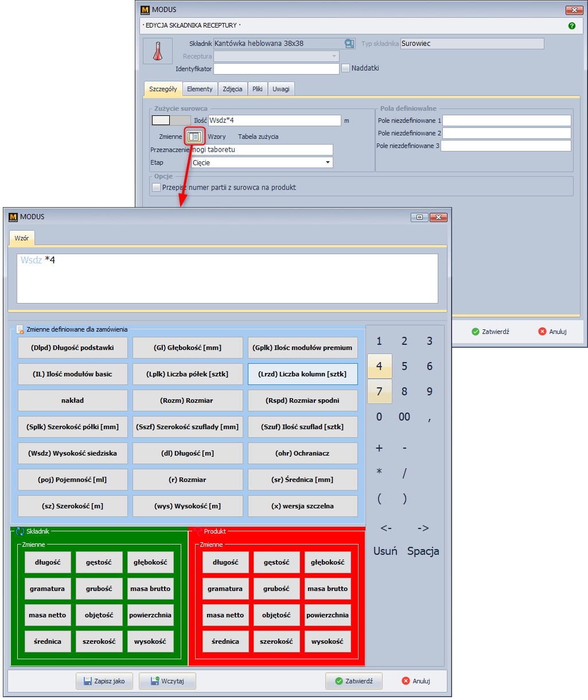Enable Przepisz numer partii z surowca checkbox
This screenshot has height=700, width=588.
pos(156,188)
